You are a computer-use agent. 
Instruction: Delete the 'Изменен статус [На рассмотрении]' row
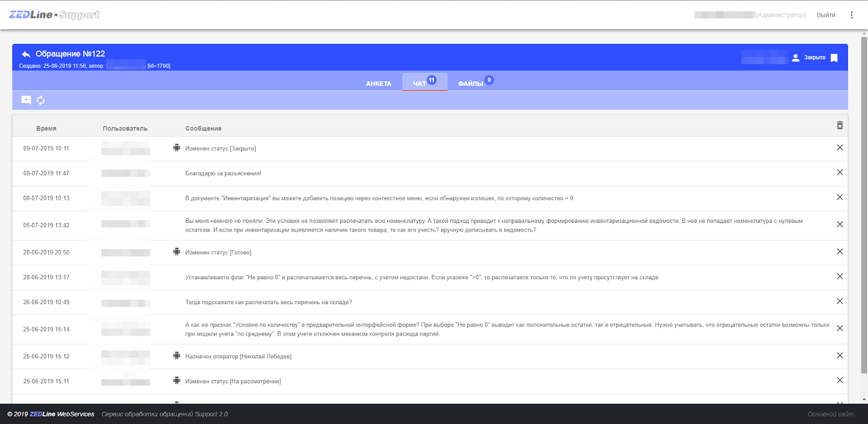tap(840, 381)
